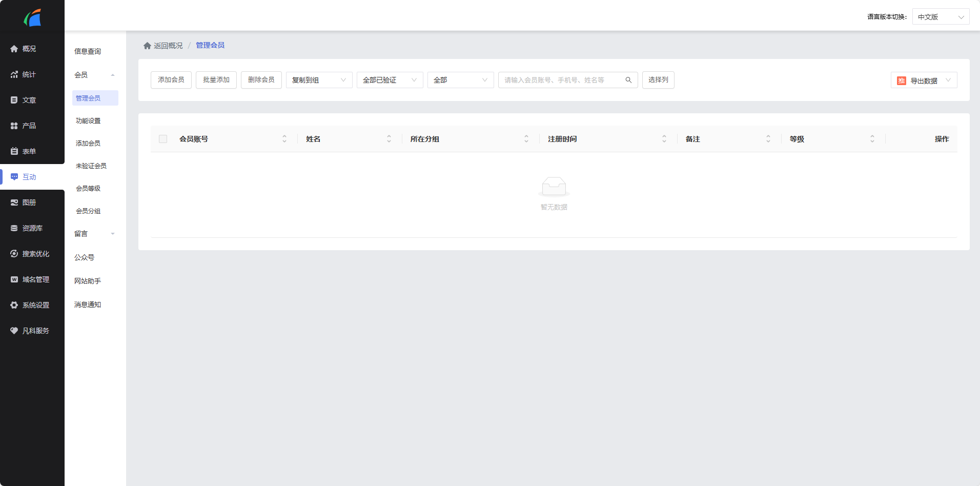980x486 pixels.
Task: Open the 统计 statistics chart icon
Action: point(14,74)
